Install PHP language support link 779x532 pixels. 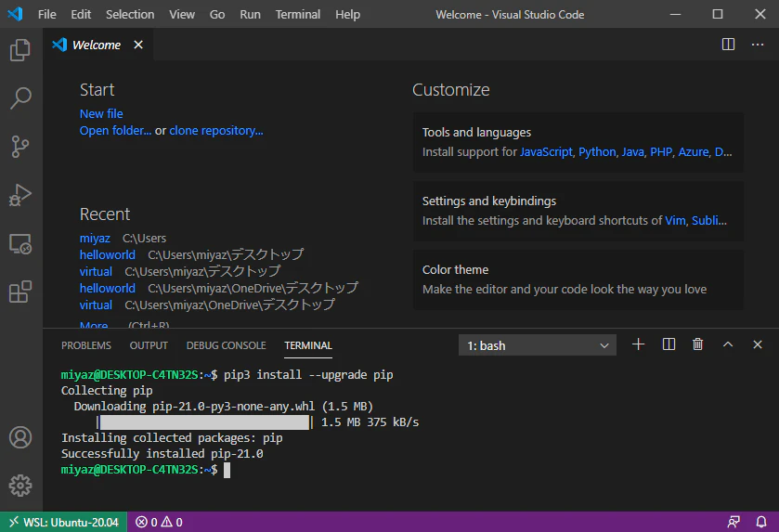661,152
